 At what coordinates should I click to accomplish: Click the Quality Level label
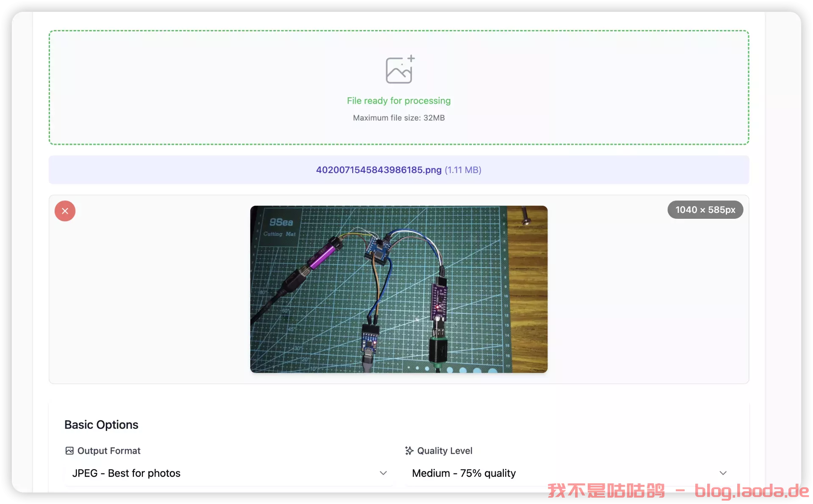pos(445,451)
